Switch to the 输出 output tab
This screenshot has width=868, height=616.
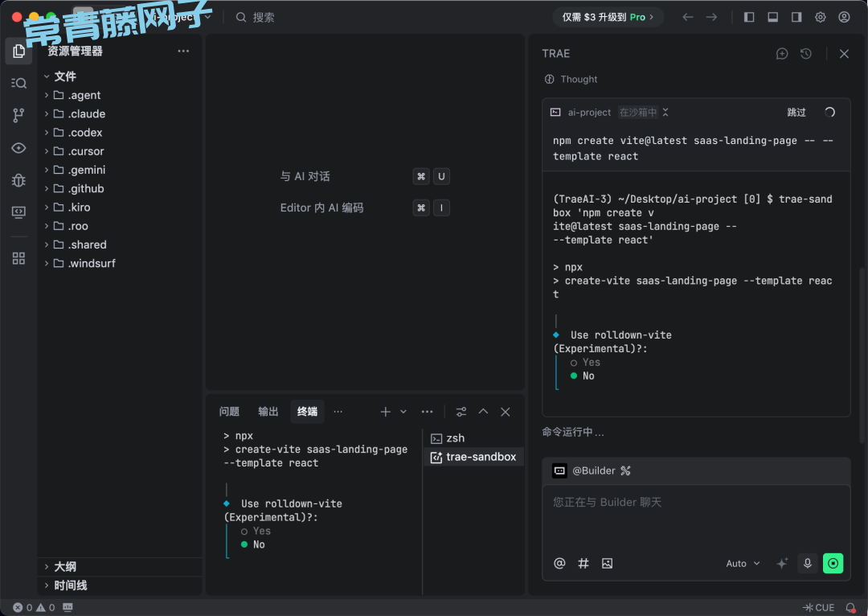tap(268, 412)
